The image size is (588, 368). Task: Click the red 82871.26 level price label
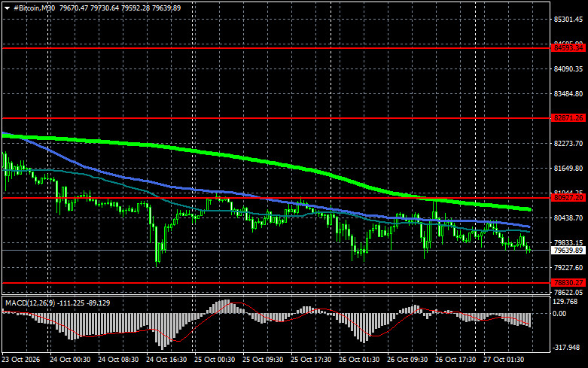568,118
